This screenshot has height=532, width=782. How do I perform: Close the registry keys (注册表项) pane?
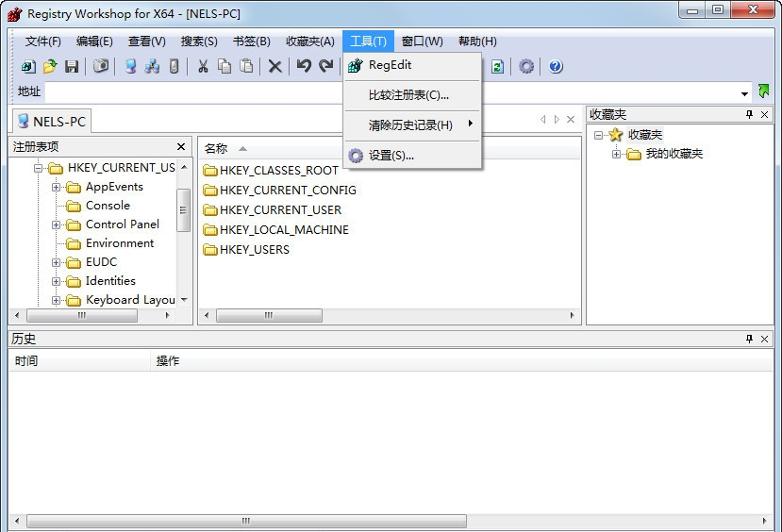pos(181,146)
